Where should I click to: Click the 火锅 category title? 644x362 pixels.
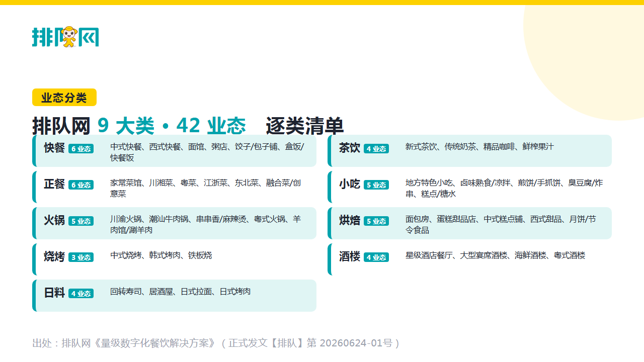coord(54,221)
